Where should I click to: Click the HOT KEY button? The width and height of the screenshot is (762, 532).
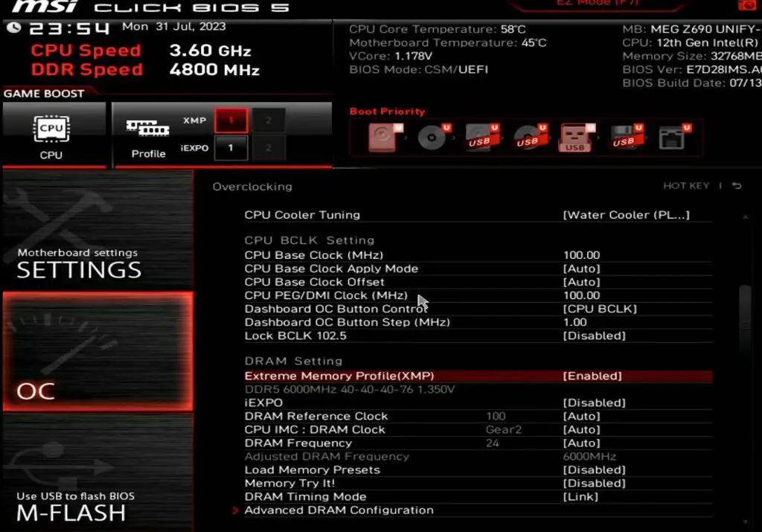[686, 185]
